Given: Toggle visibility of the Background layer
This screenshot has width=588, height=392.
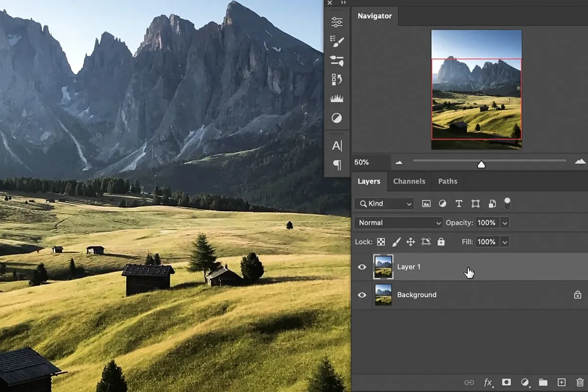Looking at the screenshot, I should (x=362, y=295).
